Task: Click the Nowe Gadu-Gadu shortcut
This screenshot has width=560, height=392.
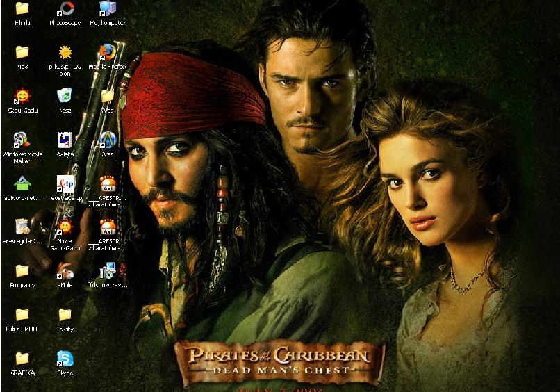Action: click(x=65, y=227)
